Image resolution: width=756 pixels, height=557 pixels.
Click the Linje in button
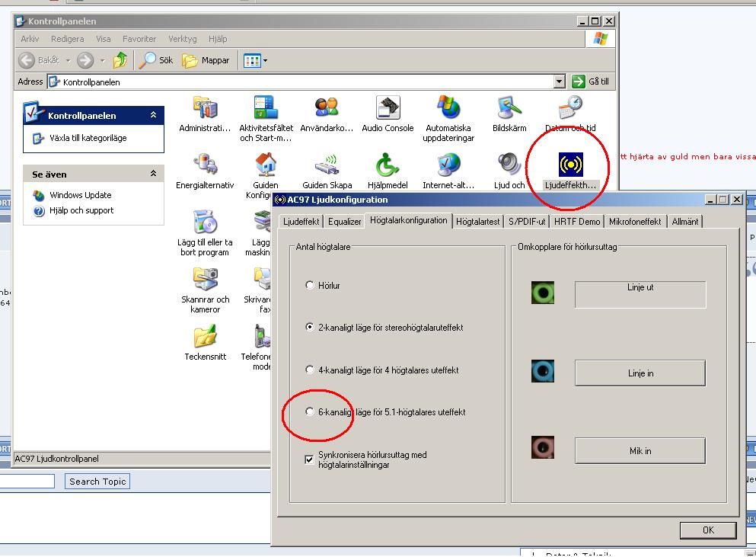[640, 373]
